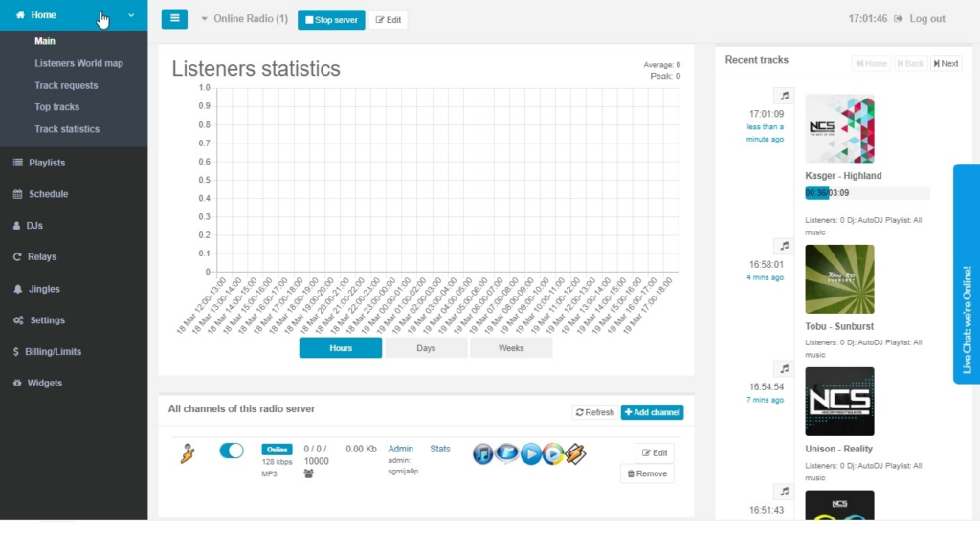This screenshot has height=550, width=980.
Task: Open Jingles section in sidebar
Action: click(44, 289)
